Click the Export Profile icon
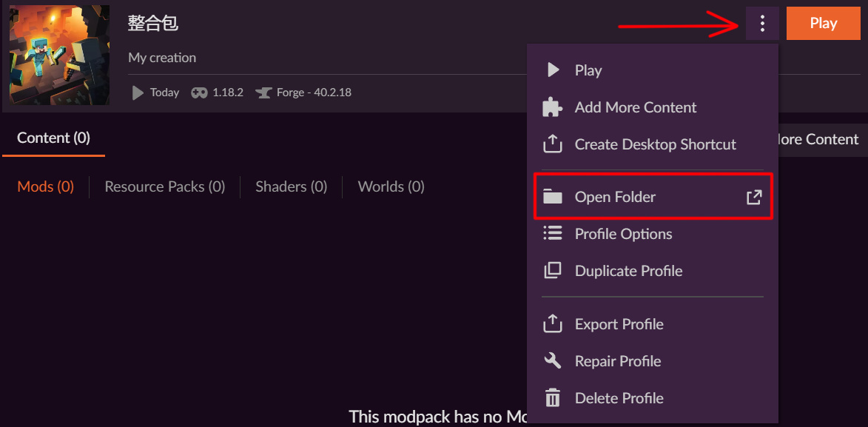This screenshot has height=427, width=868. click(553, 324)
